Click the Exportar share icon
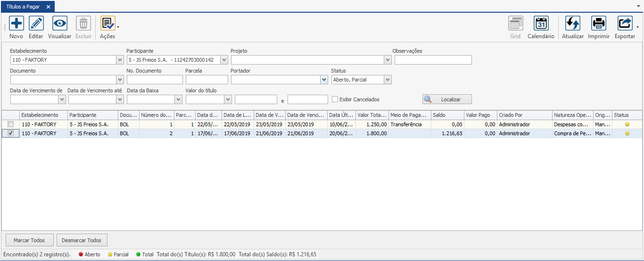 click(x=625, y=23)
